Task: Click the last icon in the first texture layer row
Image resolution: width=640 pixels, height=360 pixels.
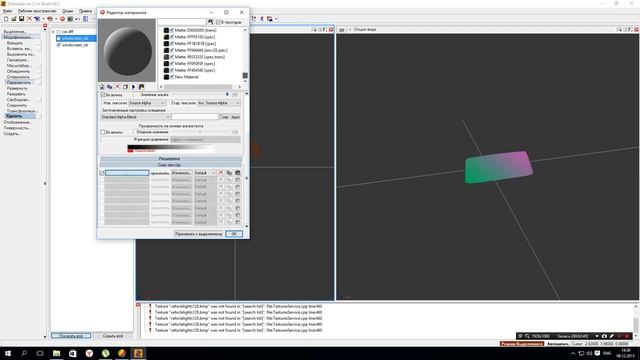Action: (238, 173)
